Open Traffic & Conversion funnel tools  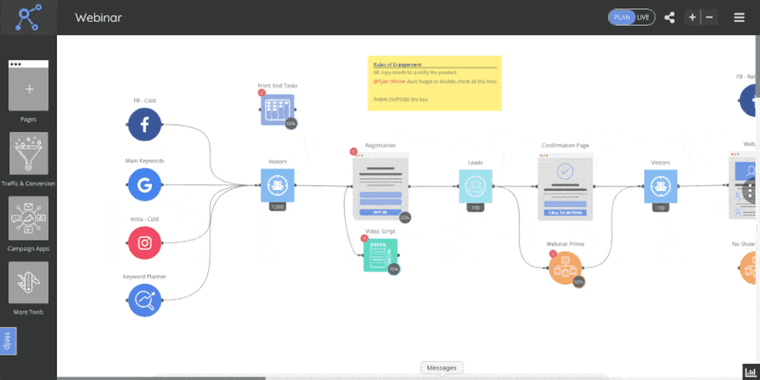tap(29, 153)
